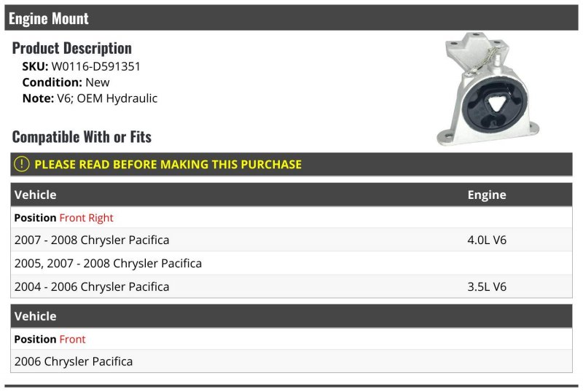This screenshot has width=583, height=392.
Task: Click the Front Right position label
Action: 86,218
